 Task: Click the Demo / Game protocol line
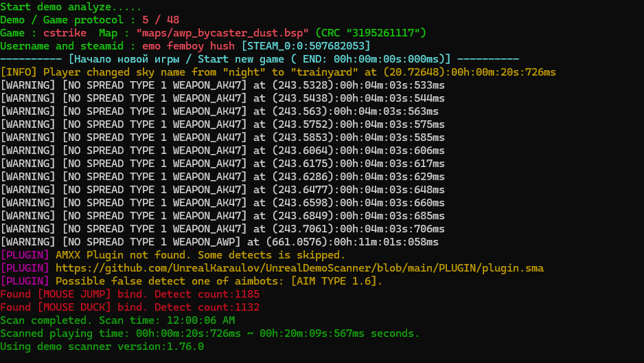[89, 20]
